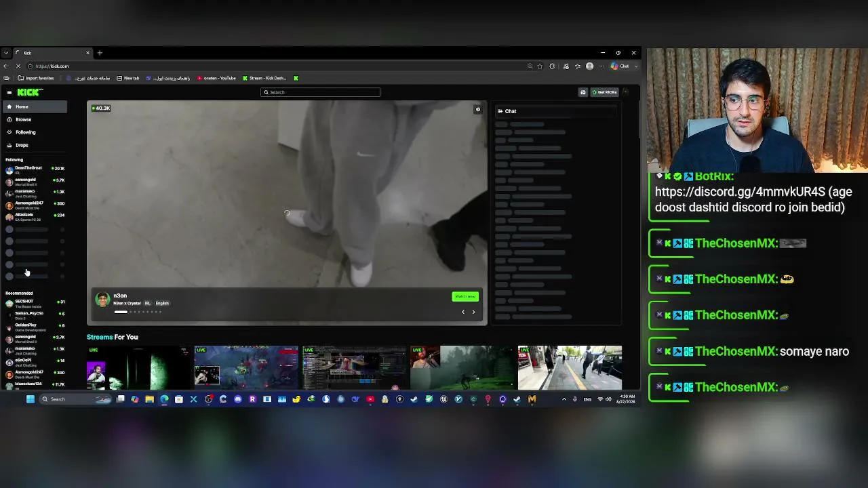Screen dimensions: 868x488
Task: Open File Explorer from the taskbar
Action: pyautogui.click(x=149, y=399)
